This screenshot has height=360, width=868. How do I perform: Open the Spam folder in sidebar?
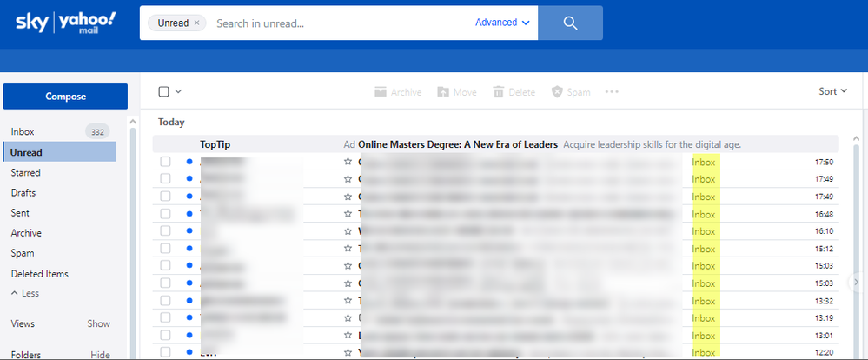[22, 253]
